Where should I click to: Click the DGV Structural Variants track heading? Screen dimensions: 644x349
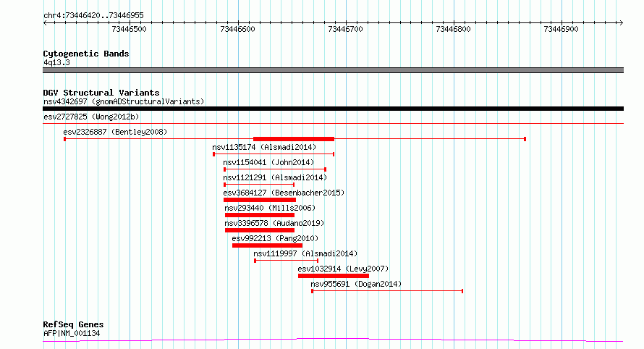pos(101,93)
